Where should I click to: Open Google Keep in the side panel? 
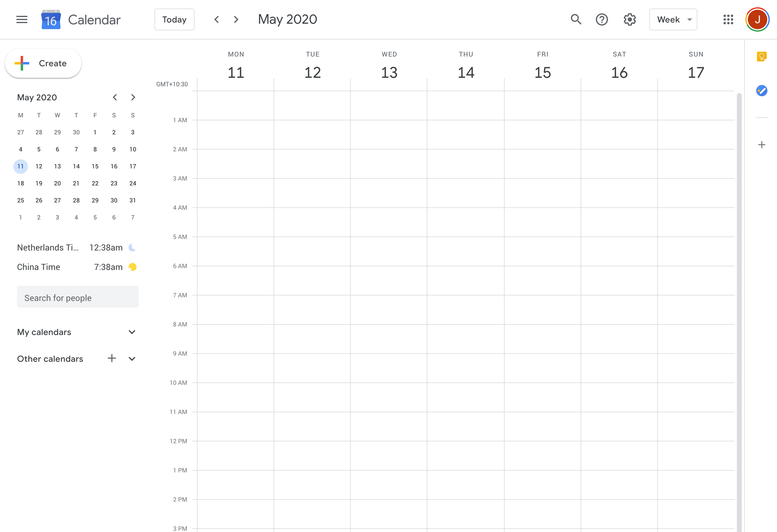(761, 57)
